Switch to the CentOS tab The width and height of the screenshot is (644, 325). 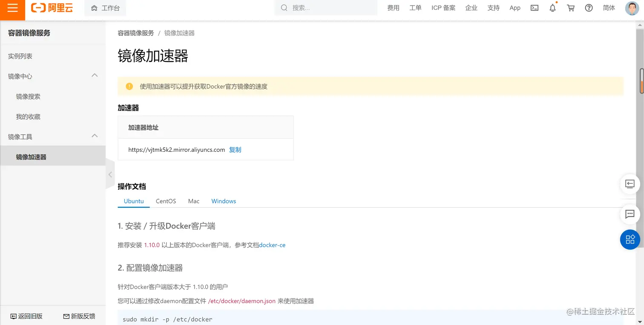(166, 201)
